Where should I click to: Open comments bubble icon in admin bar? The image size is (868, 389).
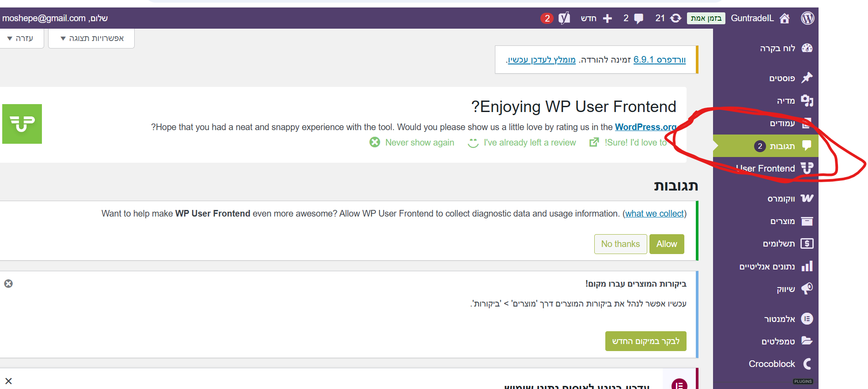[x=638, y=18]
